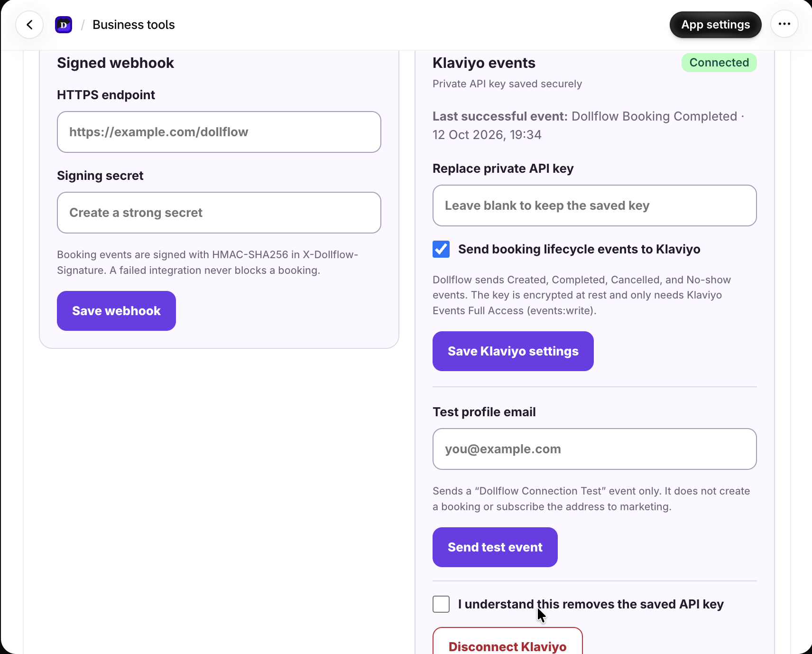The width and height of the screenshot is (812, 654).
Task: Save the webhook configuration
Action: 116,311
